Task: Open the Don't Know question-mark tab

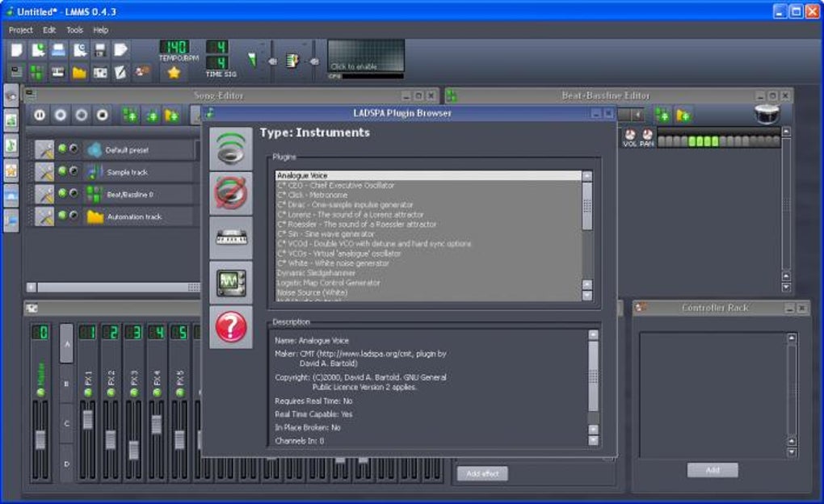Action: click(231, 327)
